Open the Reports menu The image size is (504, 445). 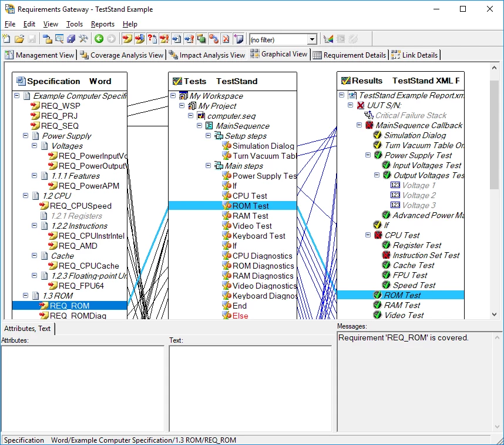pyautogui.click(x=103, y=24)
